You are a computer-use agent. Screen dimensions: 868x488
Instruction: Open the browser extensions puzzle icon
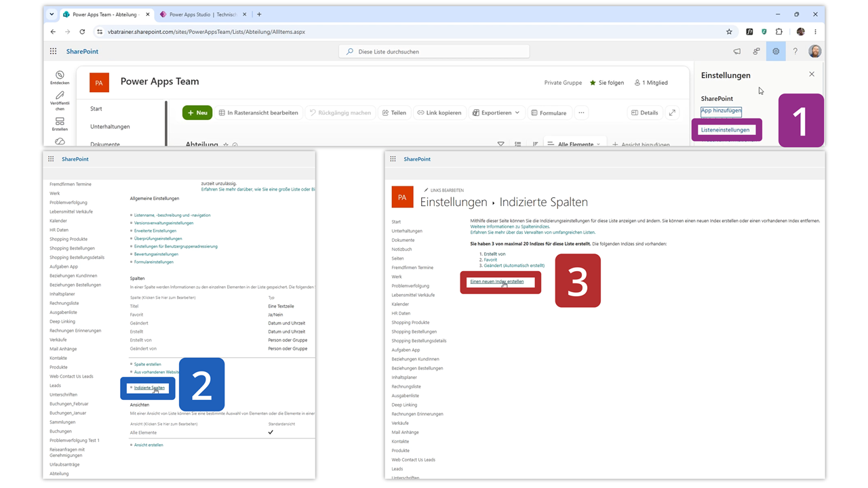(779, 32)
